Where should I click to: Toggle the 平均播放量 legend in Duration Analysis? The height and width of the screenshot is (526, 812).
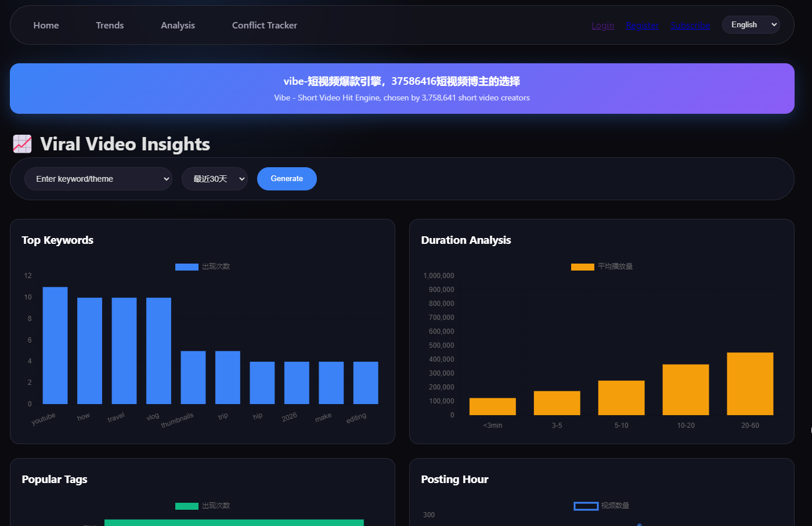click(x=602, y=266)
